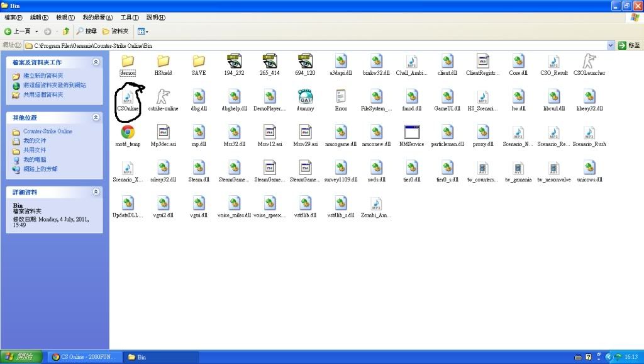644x364 pixels.
Task: Select the dummy DAT file
Action: pyautogui.click(x=305, y=101)
